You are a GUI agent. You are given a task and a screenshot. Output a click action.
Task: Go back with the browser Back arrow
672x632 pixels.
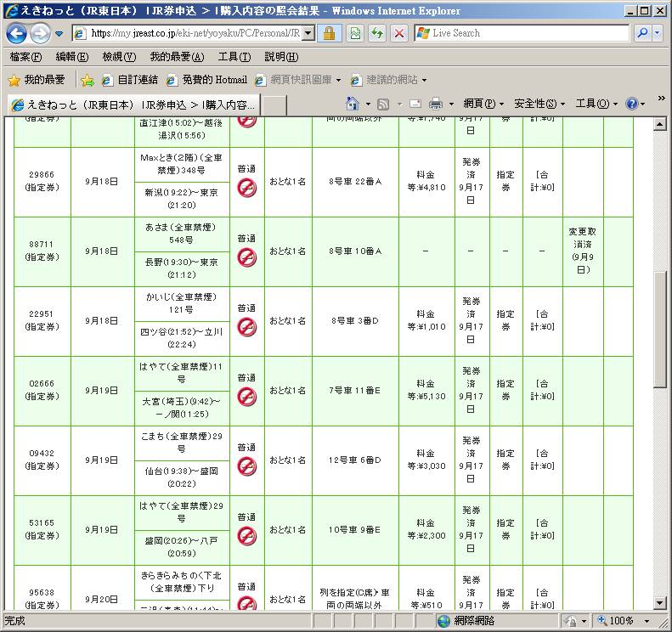(17, 33)
